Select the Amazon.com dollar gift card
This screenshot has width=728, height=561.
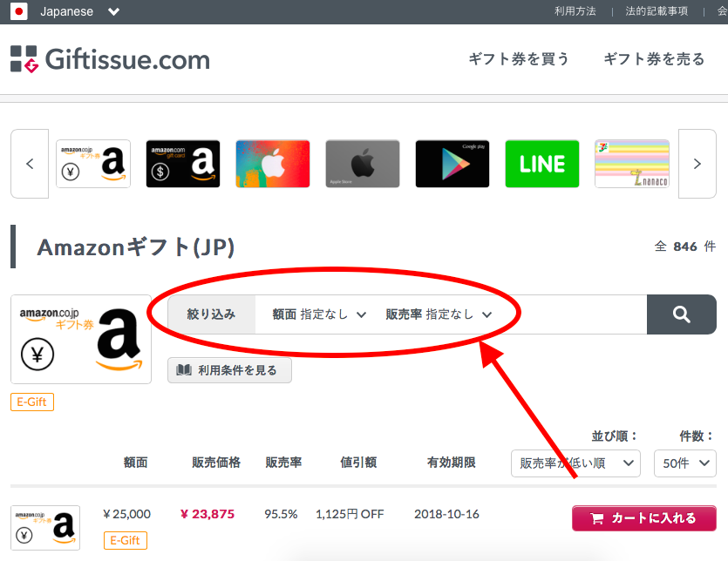183,164
